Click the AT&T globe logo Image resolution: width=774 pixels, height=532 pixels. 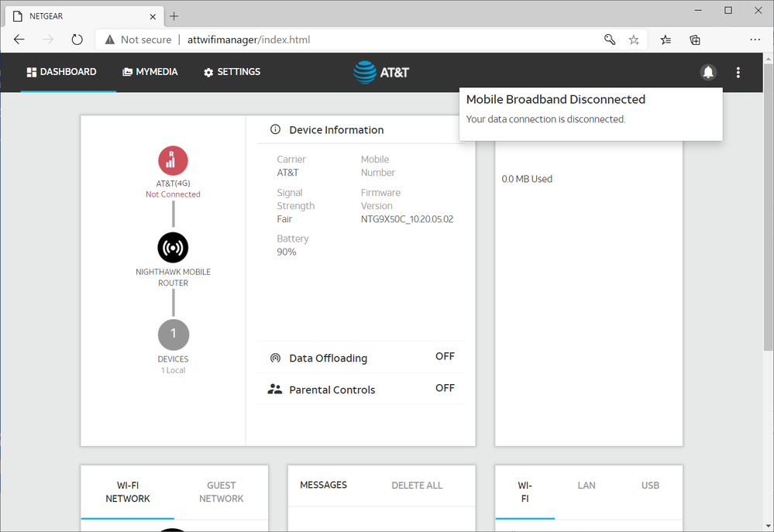[365, 72]
